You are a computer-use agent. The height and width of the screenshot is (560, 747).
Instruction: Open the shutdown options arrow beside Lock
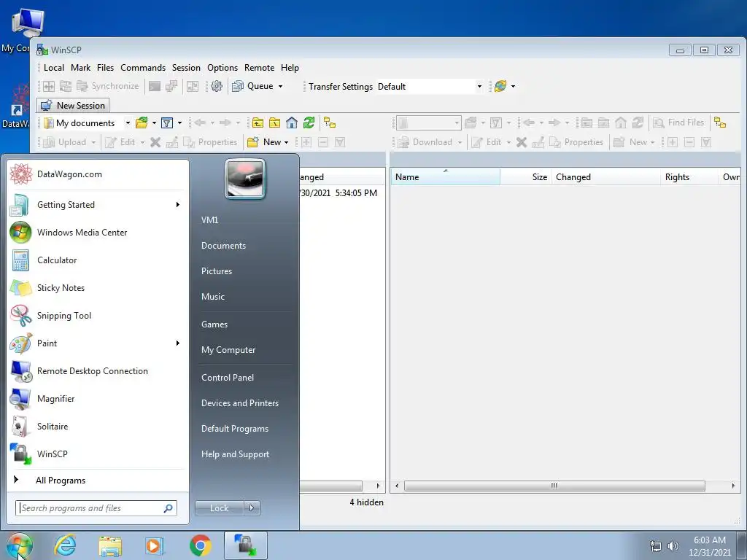pos(252,508)
